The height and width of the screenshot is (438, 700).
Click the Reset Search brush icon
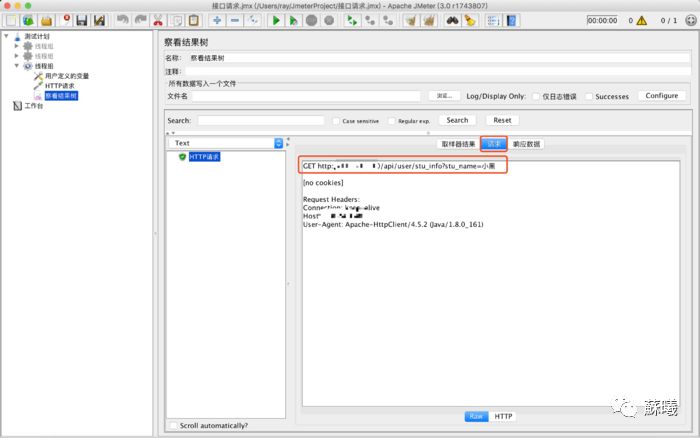[470, 21]
